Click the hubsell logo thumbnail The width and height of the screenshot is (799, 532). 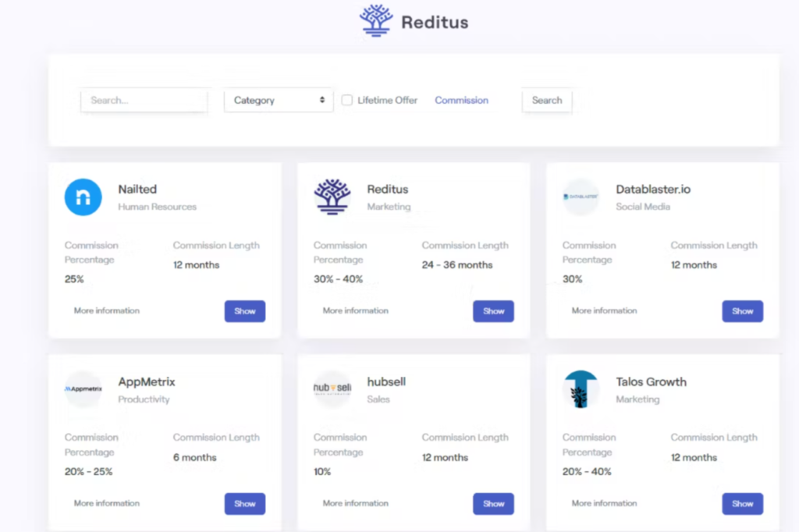click(x=332, y=388)
